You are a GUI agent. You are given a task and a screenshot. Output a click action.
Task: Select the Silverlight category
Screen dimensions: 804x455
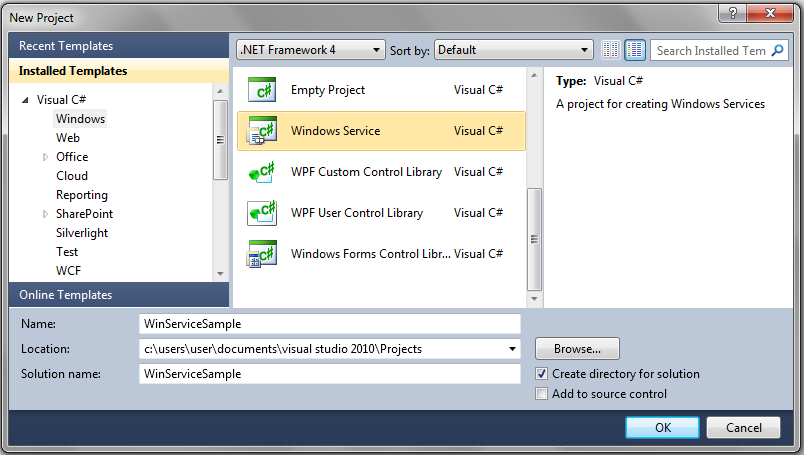point(82,233)
